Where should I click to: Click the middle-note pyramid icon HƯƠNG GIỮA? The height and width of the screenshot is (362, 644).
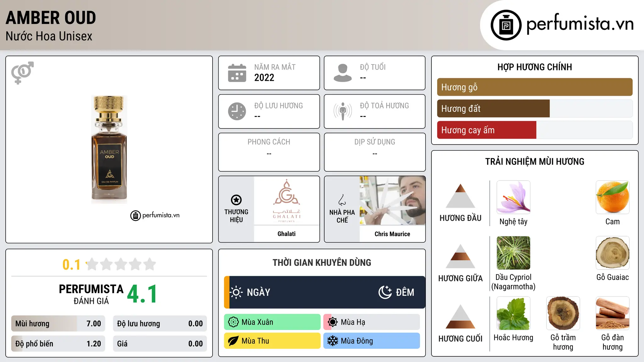[460, 256]
